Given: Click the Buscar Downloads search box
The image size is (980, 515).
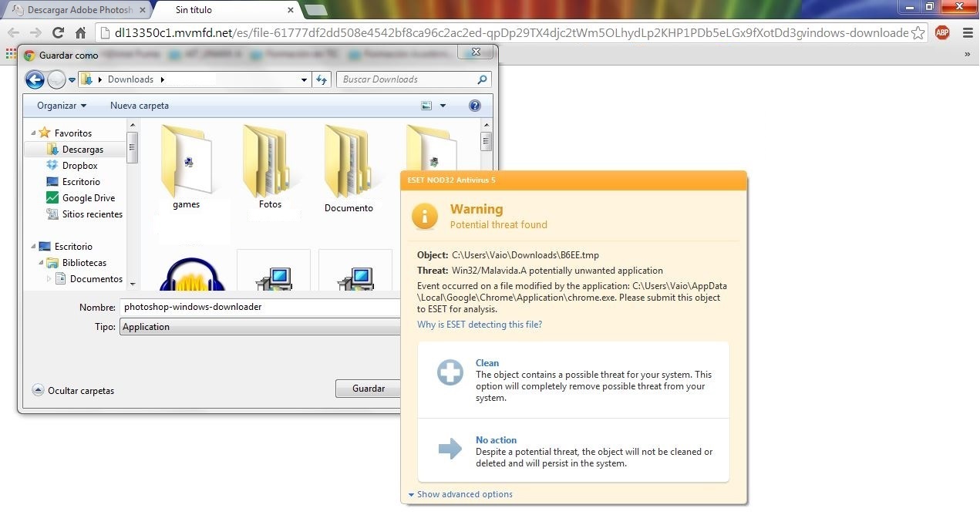Looking at the screenshot, I should pos(414,79).
